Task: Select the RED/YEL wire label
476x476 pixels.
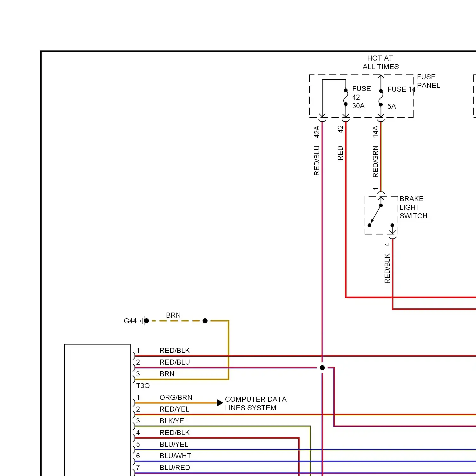Action: pos(174,409)
